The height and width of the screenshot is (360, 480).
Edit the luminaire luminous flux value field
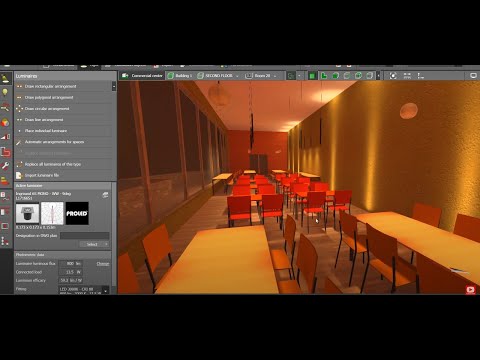point(71,263)
